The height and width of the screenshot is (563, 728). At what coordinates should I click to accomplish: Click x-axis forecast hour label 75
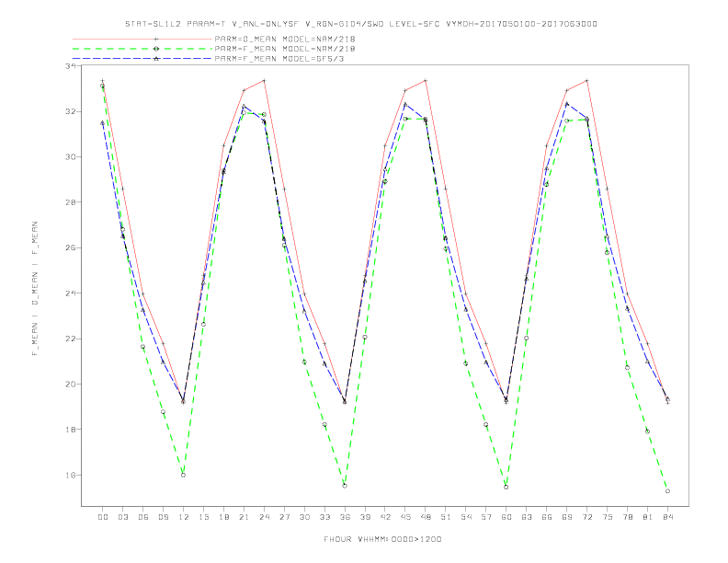point(608,517)
